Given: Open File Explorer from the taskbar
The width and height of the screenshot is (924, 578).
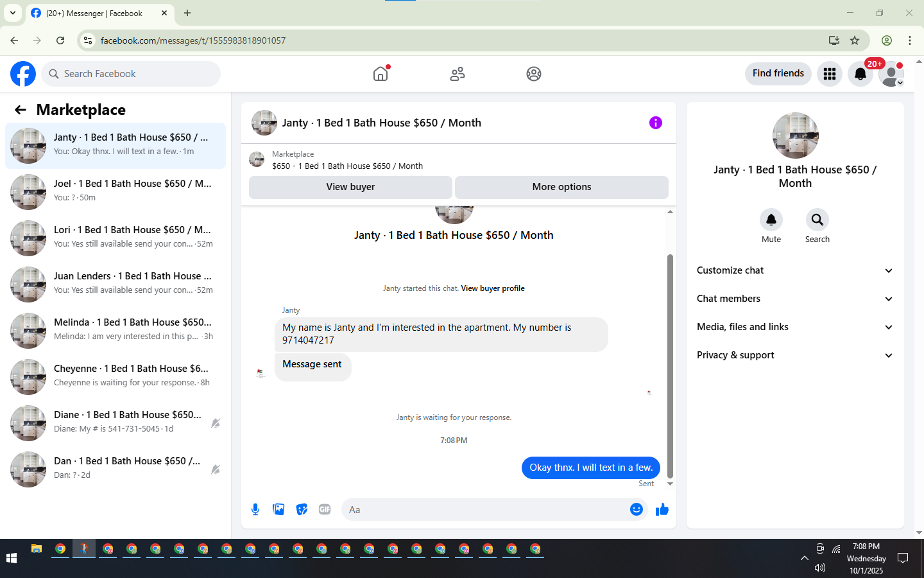Looking at the screenshot, I should [37, 549].
